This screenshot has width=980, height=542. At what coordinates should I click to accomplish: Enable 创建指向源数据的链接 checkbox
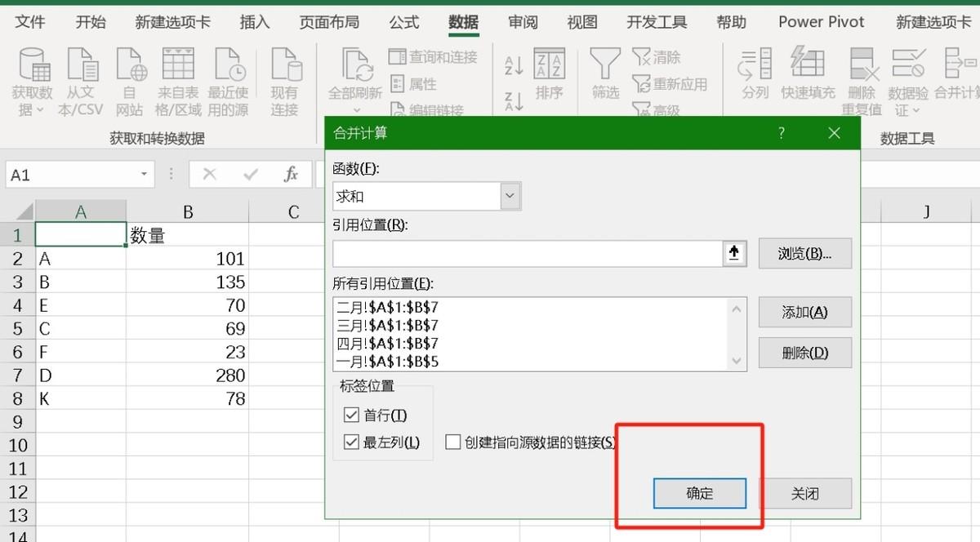coord(453,442)
